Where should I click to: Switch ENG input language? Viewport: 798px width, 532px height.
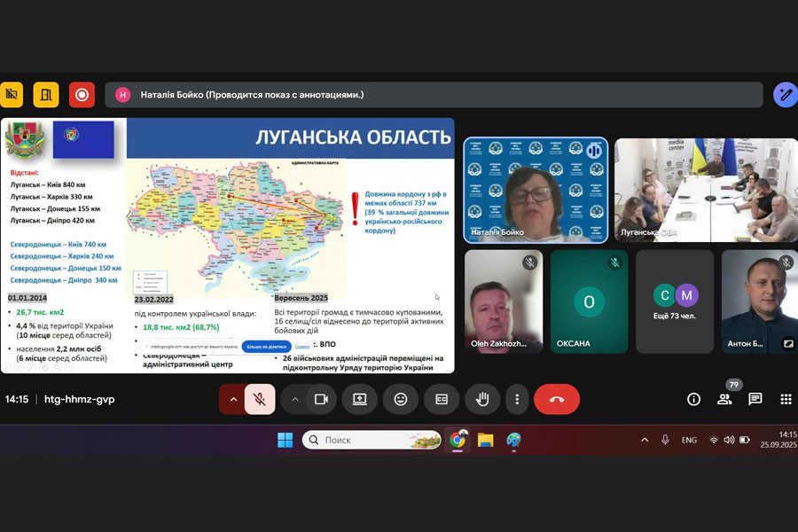(x=689, y=440)
